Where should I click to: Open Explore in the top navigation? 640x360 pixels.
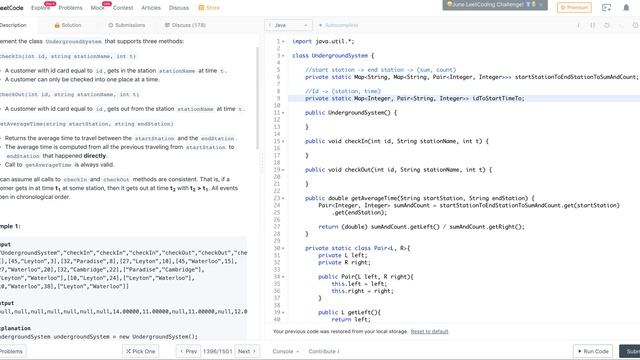40,8
